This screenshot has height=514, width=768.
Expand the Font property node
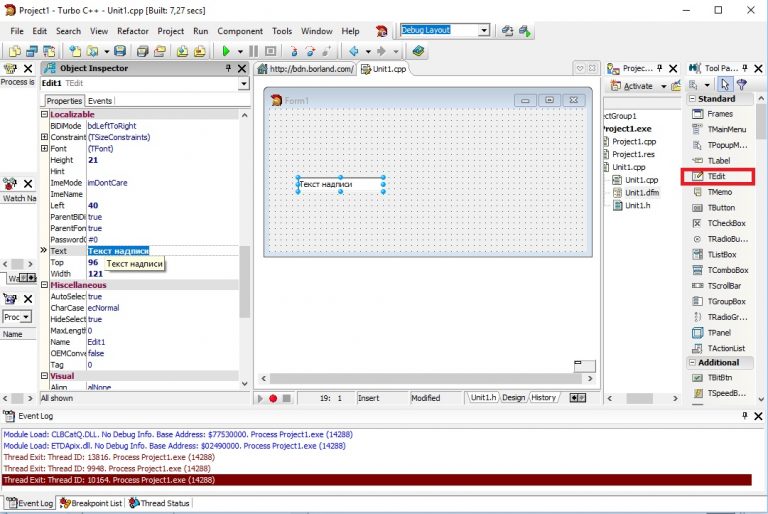coord(44,148)
